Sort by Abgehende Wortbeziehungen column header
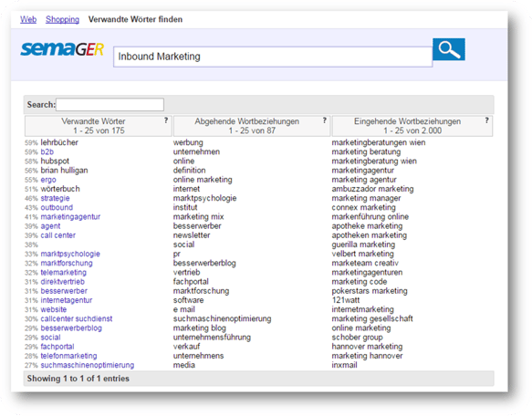Viewport: 532px width, 416px height. pyautogui.click(x=252, y=126)
